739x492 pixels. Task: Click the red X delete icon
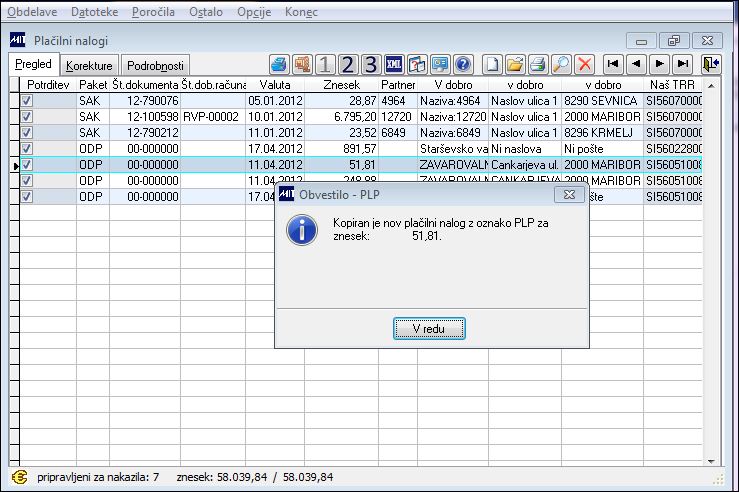[584, 64]
